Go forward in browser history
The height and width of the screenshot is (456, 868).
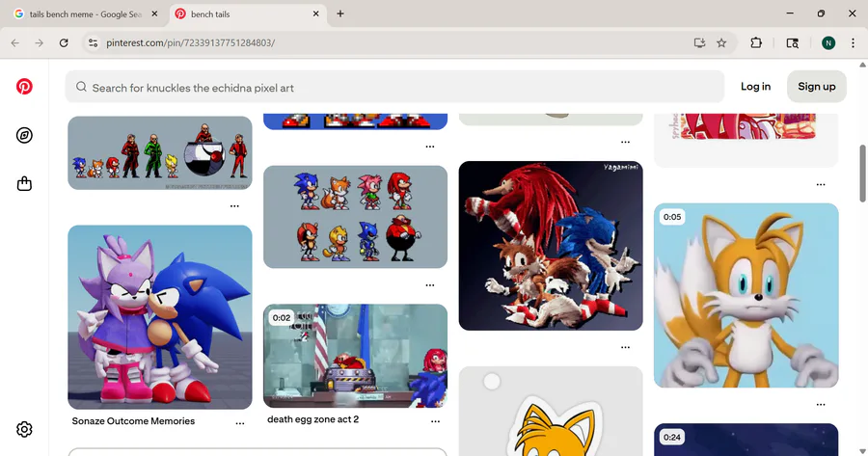[x=39, y=42]
